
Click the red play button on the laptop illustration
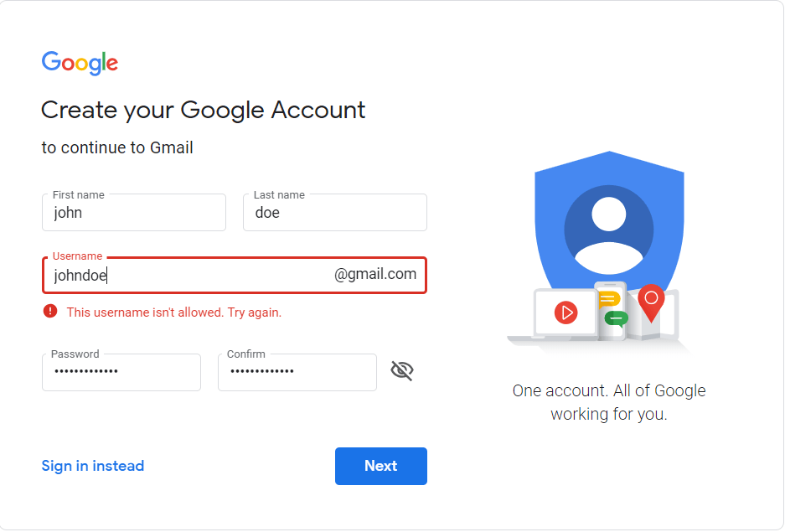pos(566,312)
